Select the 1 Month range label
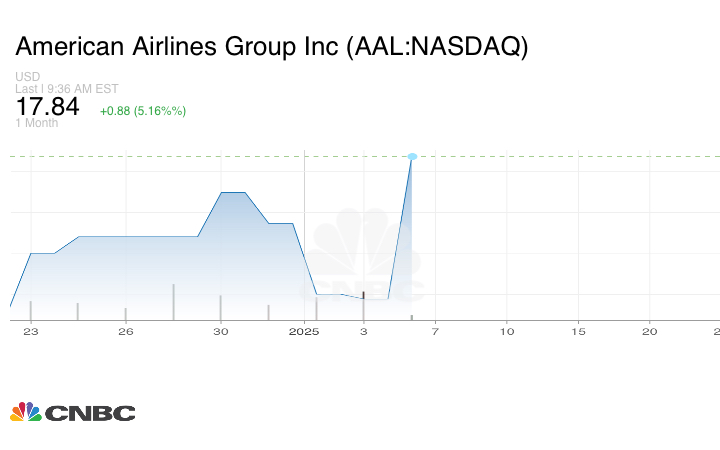The image size is (720, 450). click(x=37, y=123)
